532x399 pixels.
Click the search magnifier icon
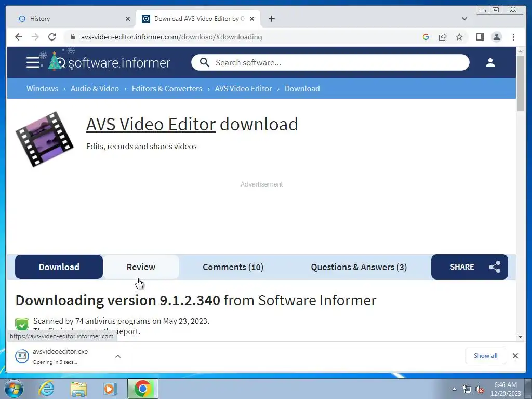205,62
